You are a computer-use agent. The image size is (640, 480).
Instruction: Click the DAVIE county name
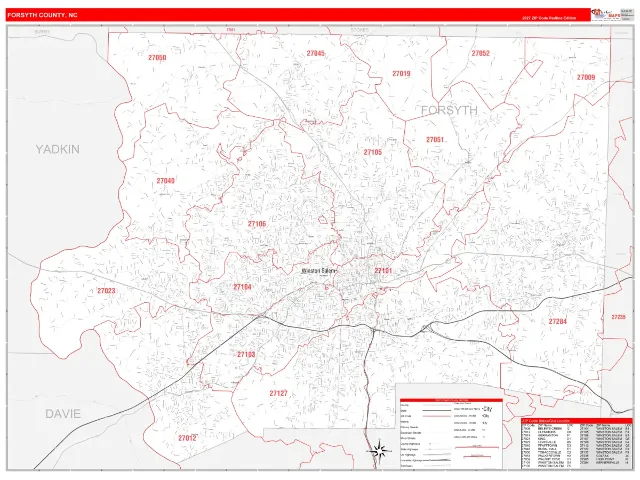click(x=62, y=414)
